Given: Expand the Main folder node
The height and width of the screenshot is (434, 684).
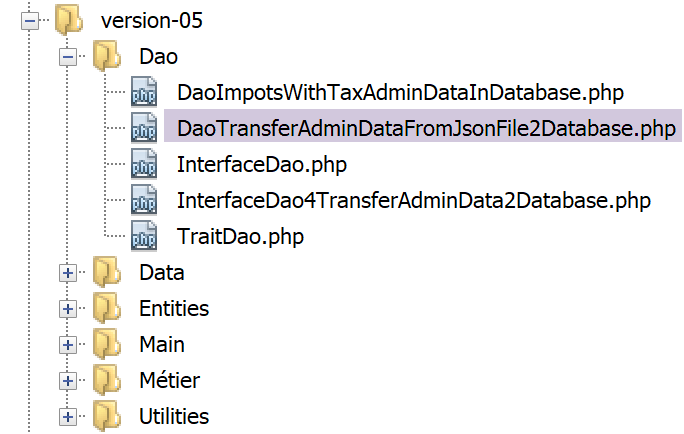Looking at the screenshot, I should (x=68, y=344).
